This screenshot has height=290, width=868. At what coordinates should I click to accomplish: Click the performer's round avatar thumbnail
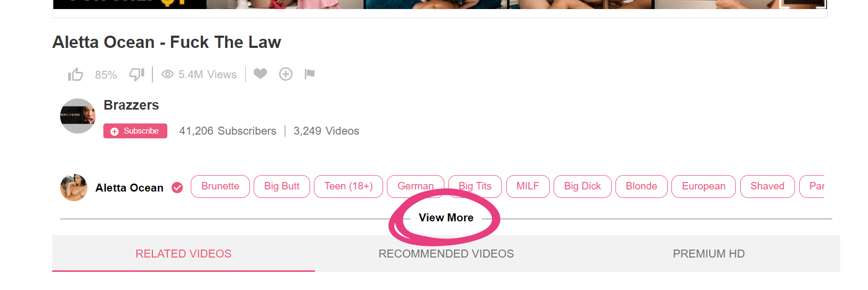74,187
